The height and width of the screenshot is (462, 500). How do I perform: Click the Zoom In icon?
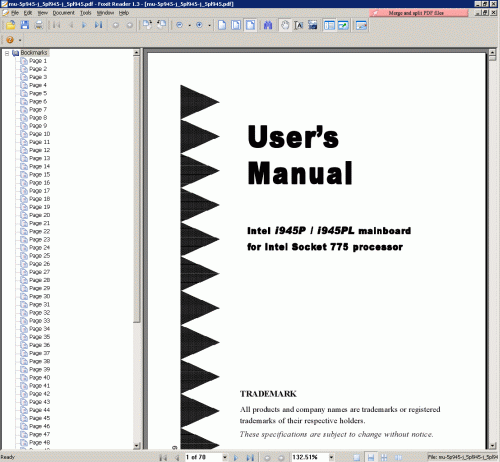(199, 25)
